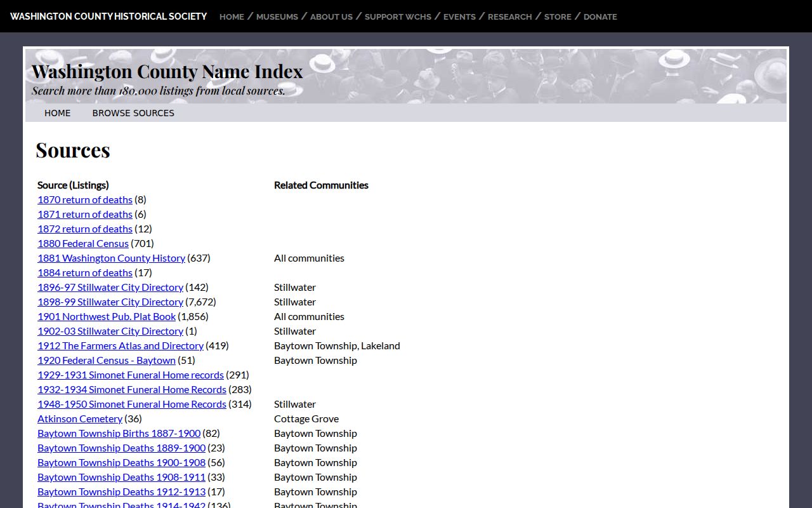Click the 'Related Communities' column header

(x=321, y=185)
